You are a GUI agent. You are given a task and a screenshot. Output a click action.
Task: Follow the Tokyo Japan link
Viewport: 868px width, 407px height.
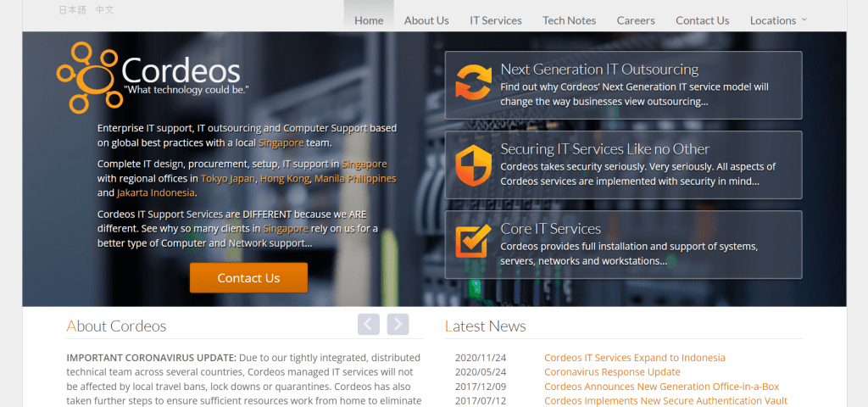click(x=228, y=179)
